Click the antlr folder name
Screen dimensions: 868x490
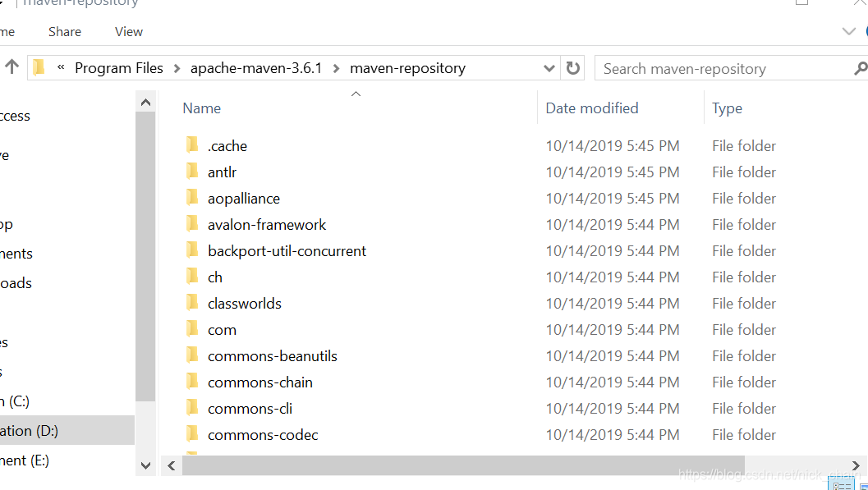coord(222,172)
